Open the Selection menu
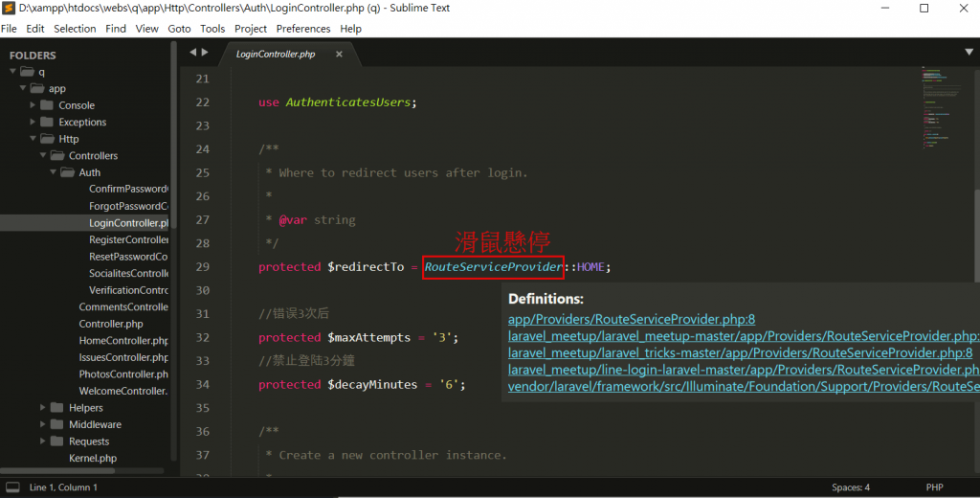 click(75, 29)
